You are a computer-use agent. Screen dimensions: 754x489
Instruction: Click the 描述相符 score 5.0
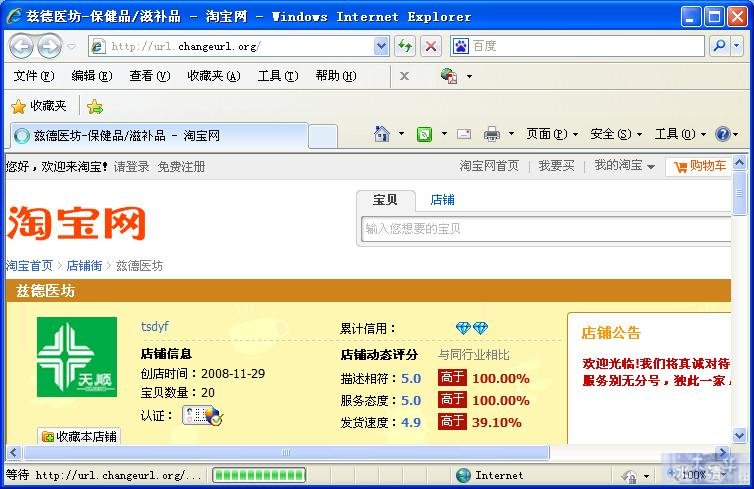411,379
